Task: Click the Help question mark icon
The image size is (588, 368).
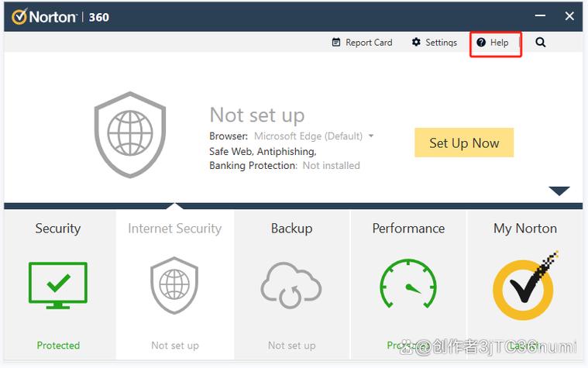Action: 481,43
